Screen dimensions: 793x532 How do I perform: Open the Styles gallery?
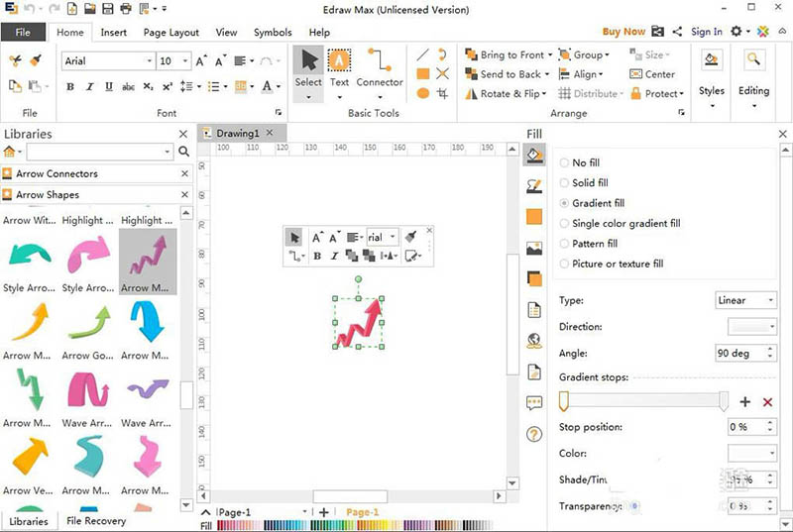point(711,73)
